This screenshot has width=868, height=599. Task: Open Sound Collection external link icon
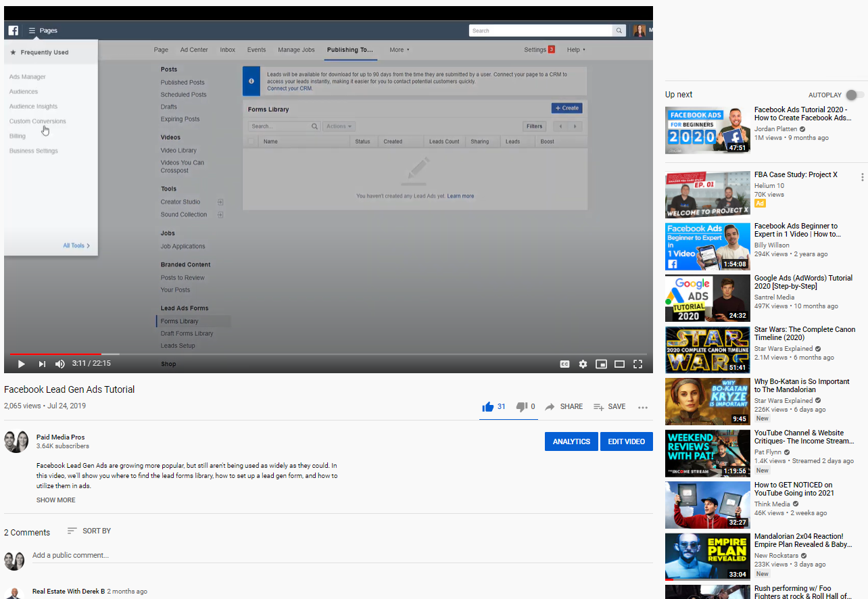pos(220,215)
